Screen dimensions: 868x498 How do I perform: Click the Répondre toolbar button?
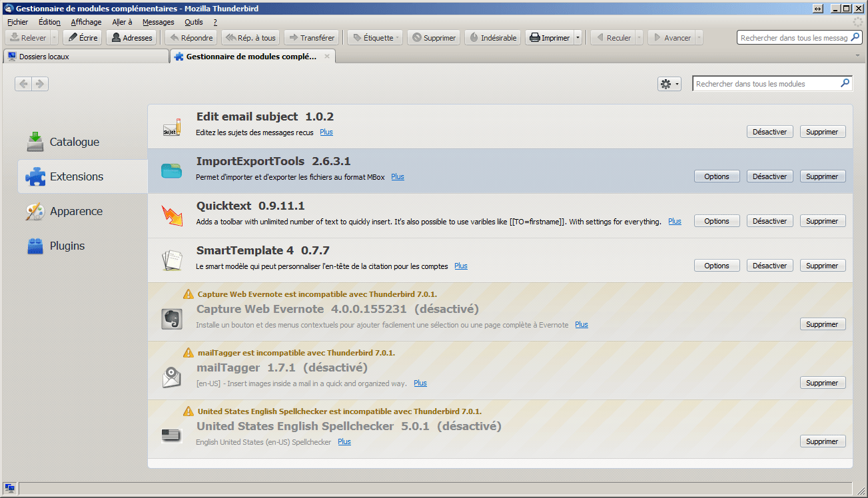[x=191, y=38]
